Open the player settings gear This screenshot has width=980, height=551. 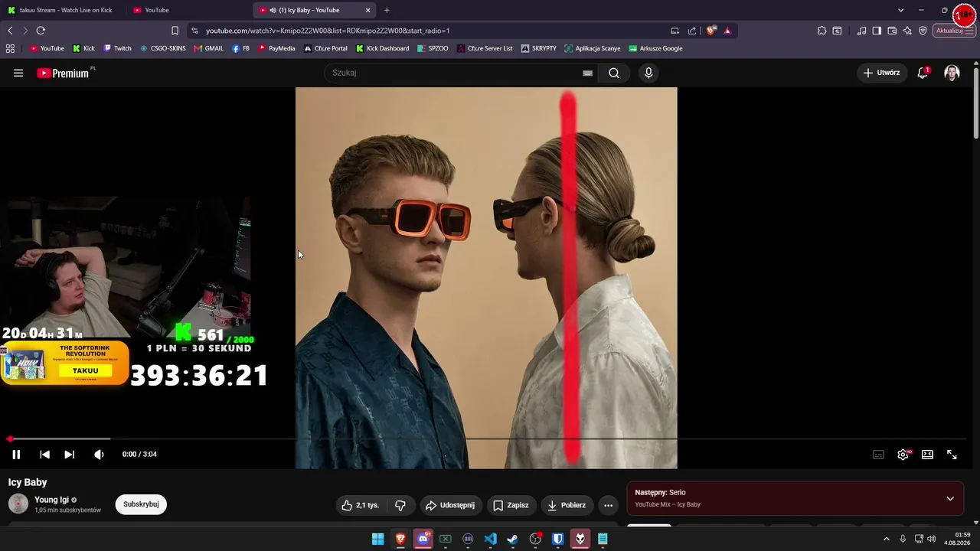pyautogui.click(x=903, y=455)
